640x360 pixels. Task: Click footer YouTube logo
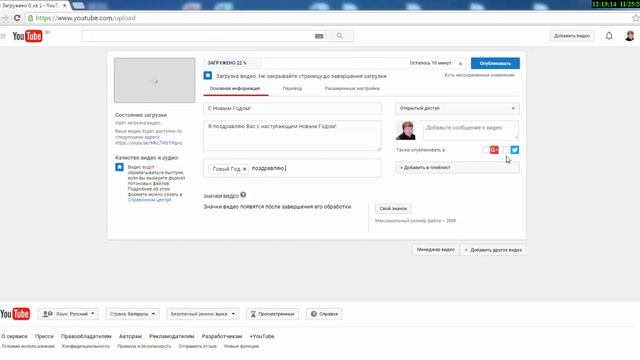tap(15, 313)
